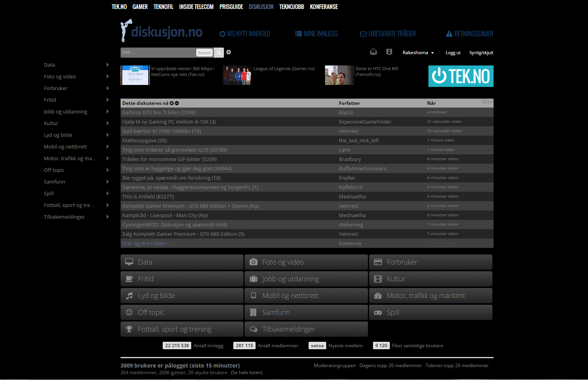Screen dimensions: 588x380
Task: Click the TEK.NO banner thumbnail
Action: click(460, 76)
